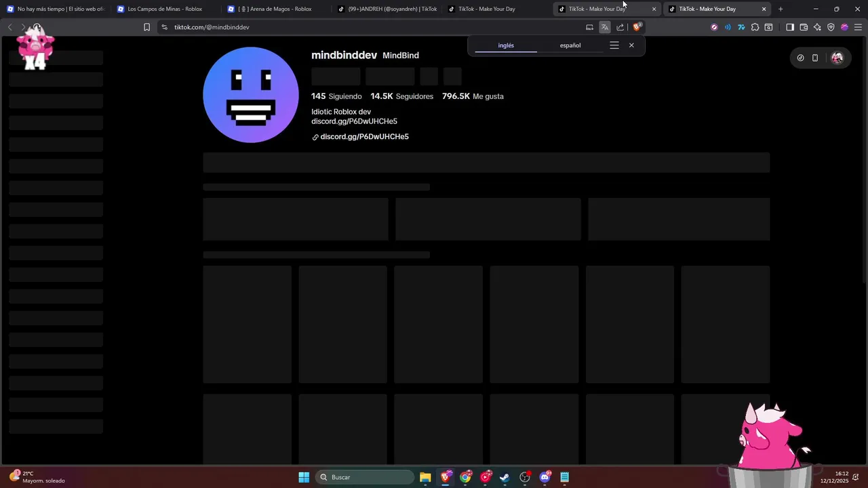The image size is (868, 488).
Task: Click the Brave Shields lion icon
Action: [x=637, y=27]
